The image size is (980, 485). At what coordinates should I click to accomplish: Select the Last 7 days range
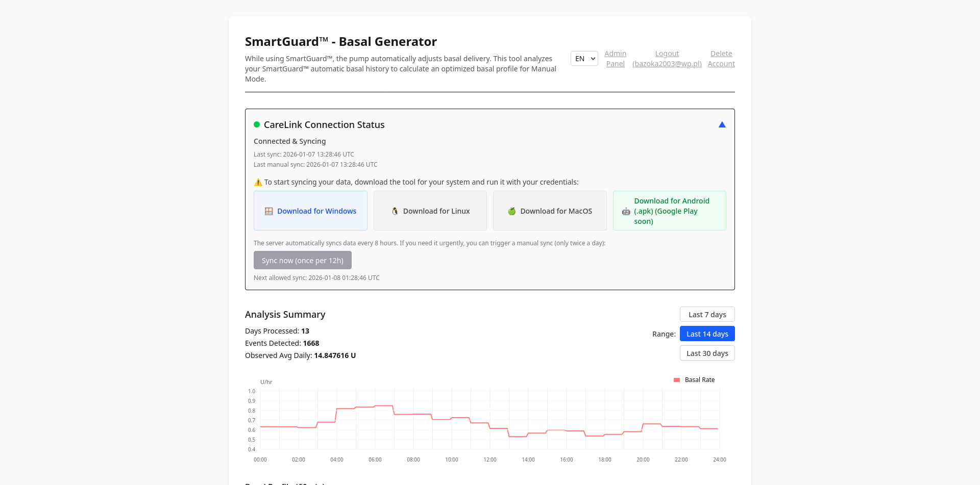tap(707, 314)
